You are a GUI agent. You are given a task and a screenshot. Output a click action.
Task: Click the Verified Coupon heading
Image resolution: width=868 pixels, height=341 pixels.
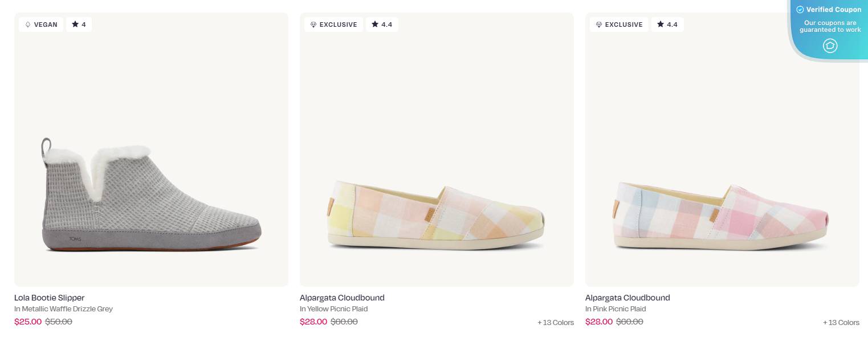[834, 10]
